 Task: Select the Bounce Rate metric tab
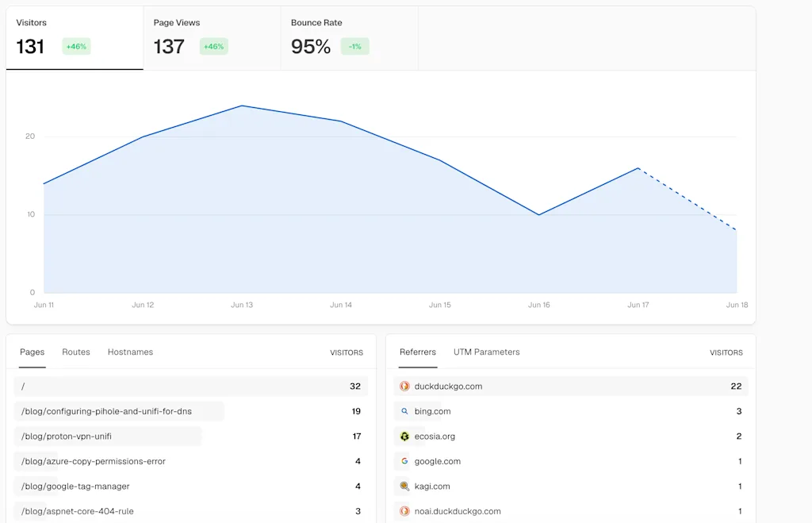click(x=349, y=38)
